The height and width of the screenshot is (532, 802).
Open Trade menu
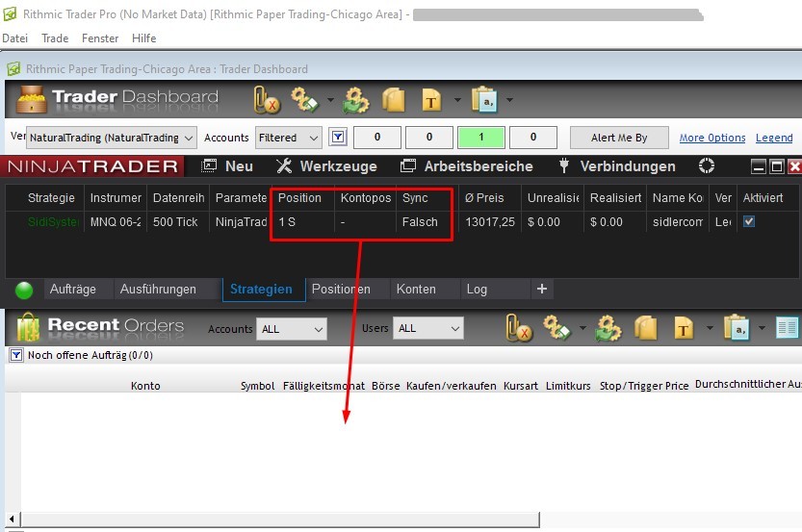coord(55,38)
